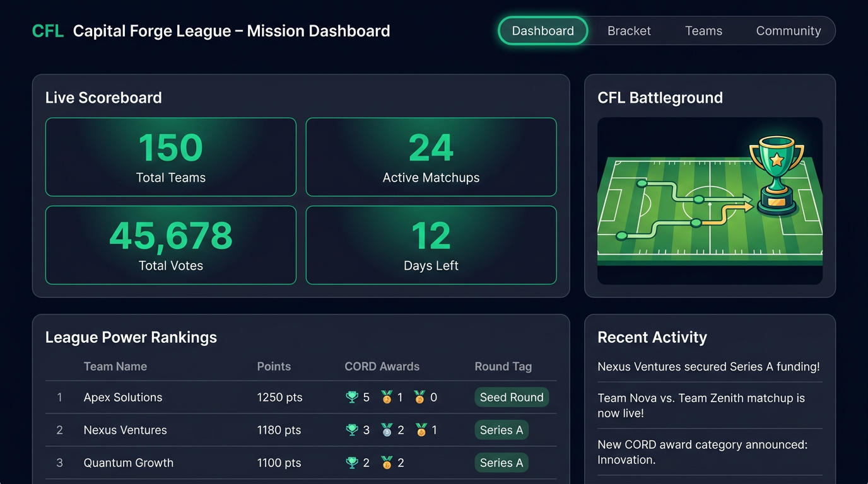Click the Seed Round tag for Apex Solutions
Image resolution: width=868 pixels, height=484 pixels.
click(512, 397)
